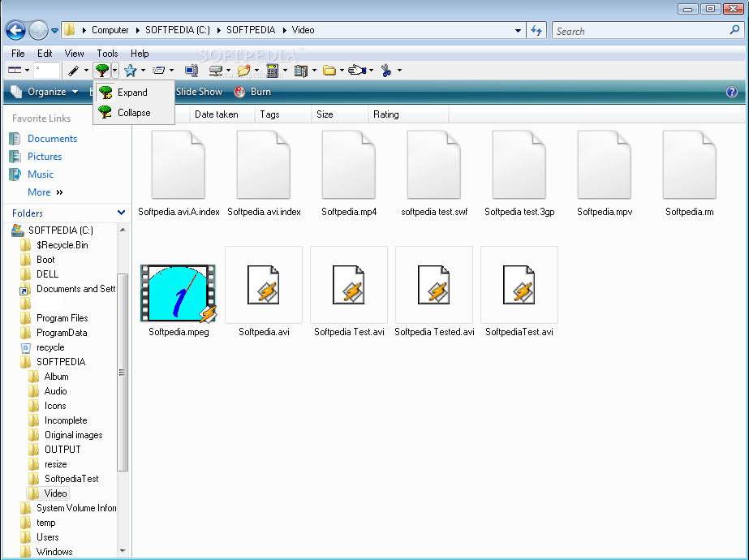Viewport: 749px width, 560px height.
Task: Click SOFTPEDIA (C:) in the address breadcrumb
Action: [177, 30]
